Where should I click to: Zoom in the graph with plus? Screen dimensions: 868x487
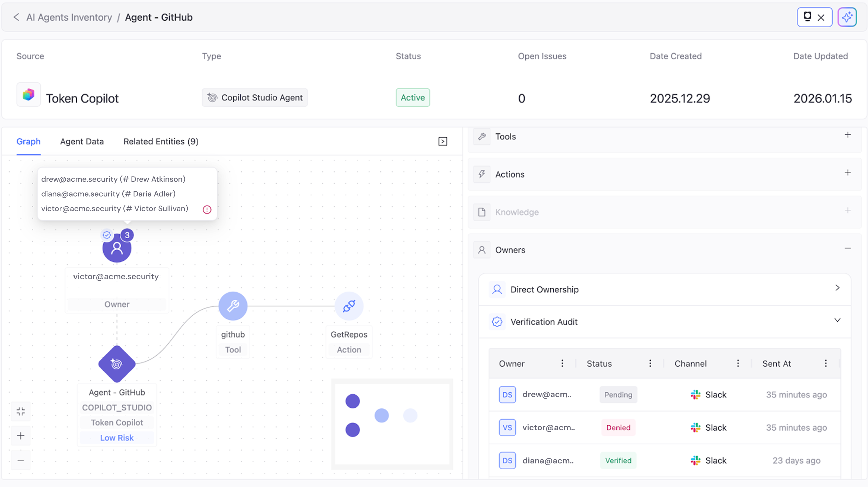pos(21,436)
